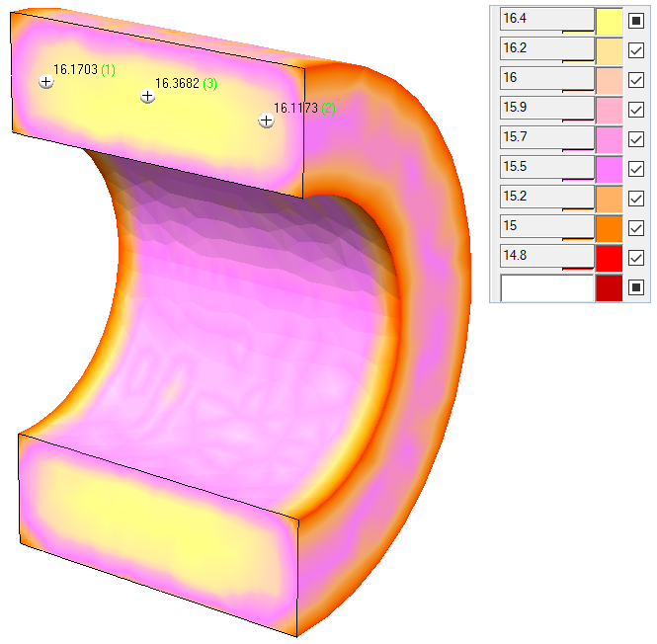Uncheck the checkbox for level 15.7
This screenshot has height=644, width=657.
[636, 139]
